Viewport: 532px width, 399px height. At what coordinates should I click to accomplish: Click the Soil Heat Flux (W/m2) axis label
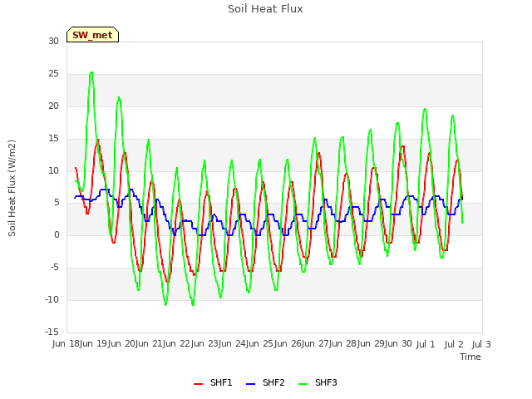[x=12, y=188]
